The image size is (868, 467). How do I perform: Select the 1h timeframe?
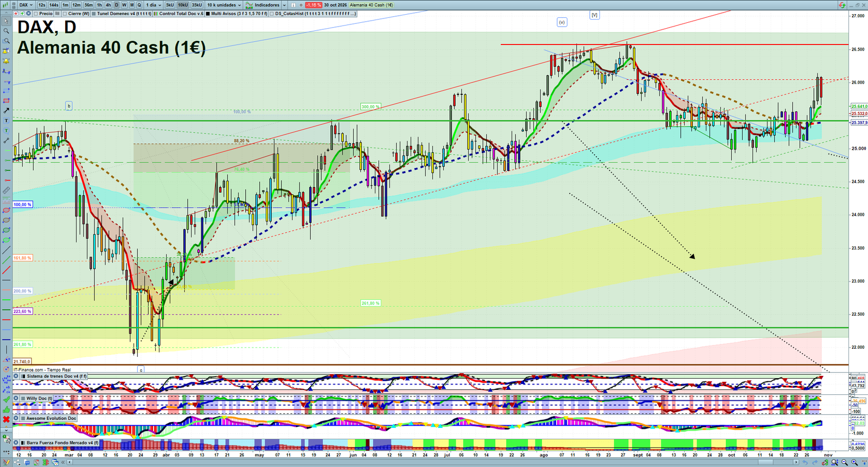coord(99,5)
